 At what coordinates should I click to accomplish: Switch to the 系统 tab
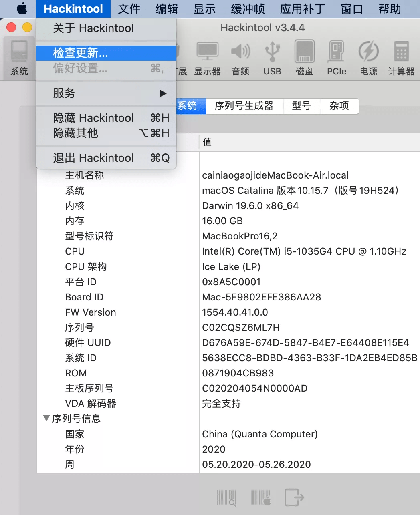click(191, 106)
